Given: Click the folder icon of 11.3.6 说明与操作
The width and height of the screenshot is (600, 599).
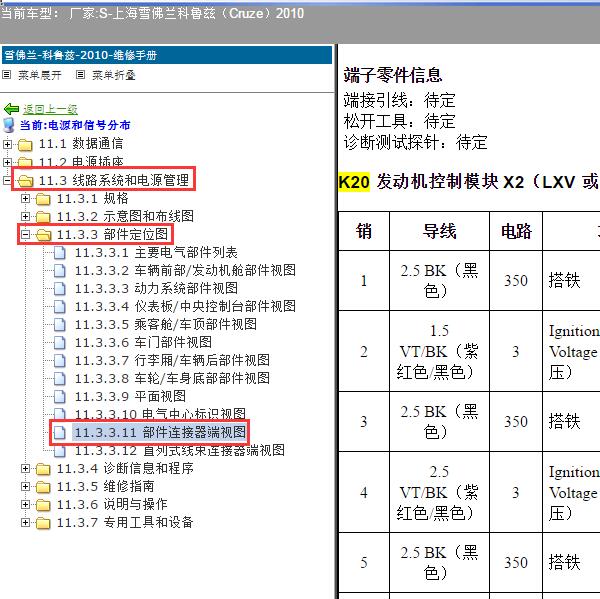Looking at the screenshot, I should tap(43, 505).
